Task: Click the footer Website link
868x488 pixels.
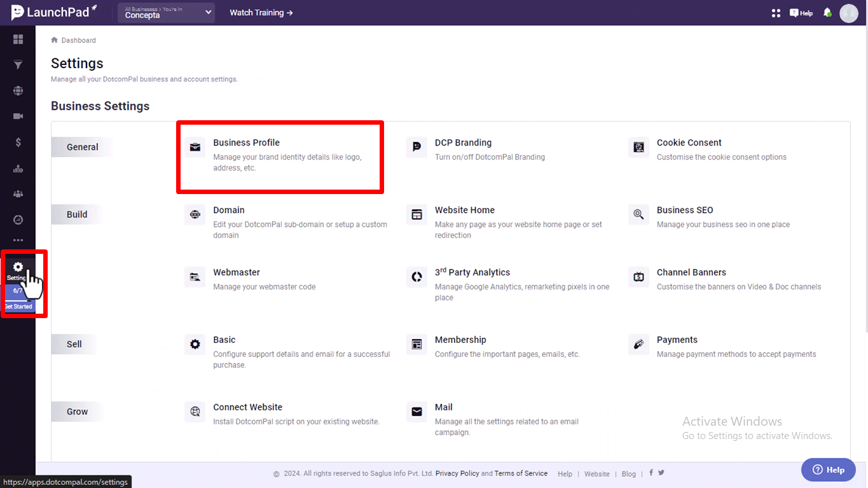Action: click(597, 474)
